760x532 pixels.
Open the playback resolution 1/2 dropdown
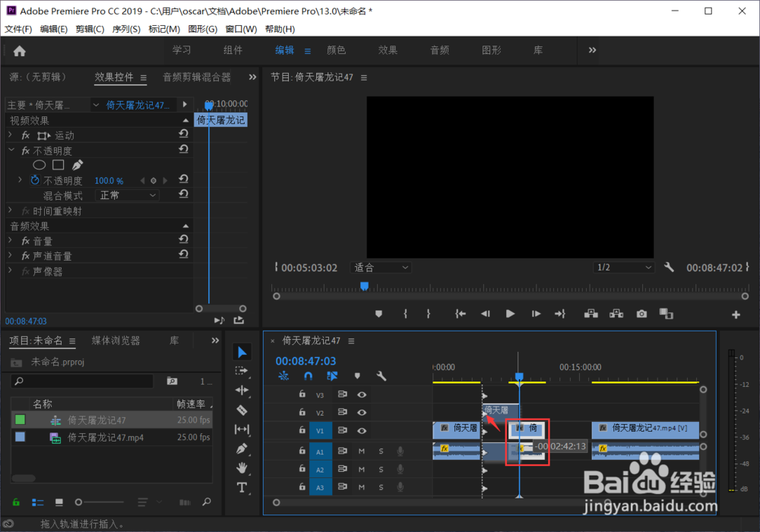[x=623, y=268]
